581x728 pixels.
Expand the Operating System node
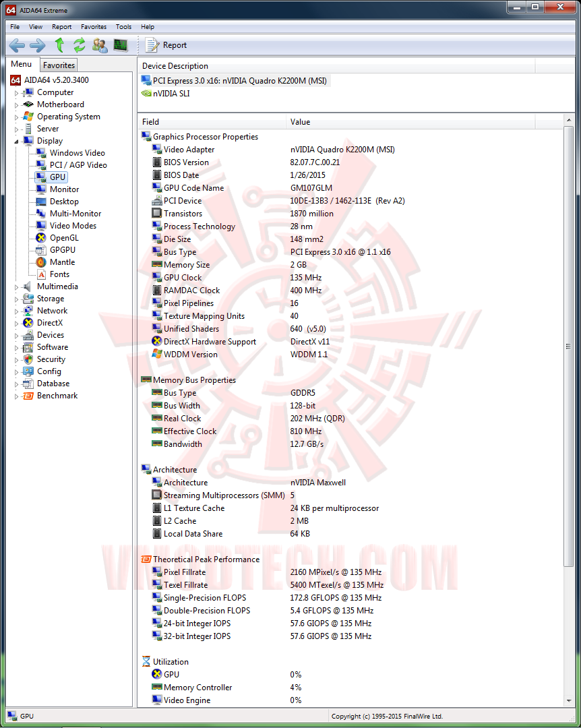[16, 117]
